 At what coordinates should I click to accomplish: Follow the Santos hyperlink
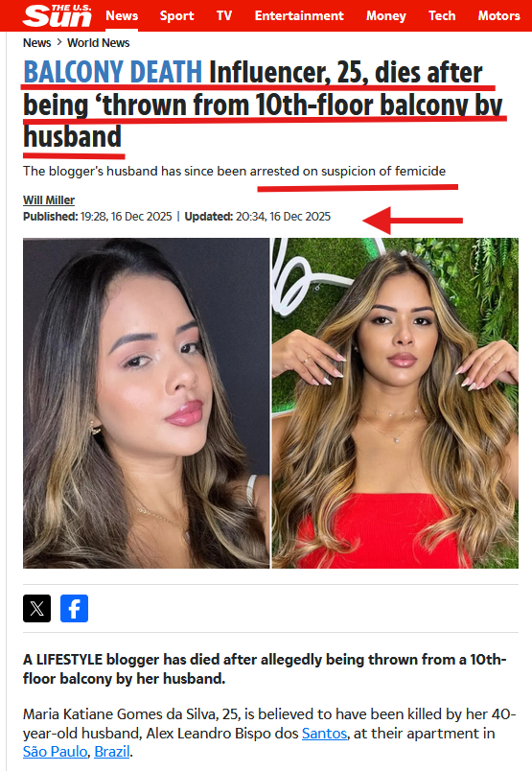pyautogui.click(x=325, y=734)
